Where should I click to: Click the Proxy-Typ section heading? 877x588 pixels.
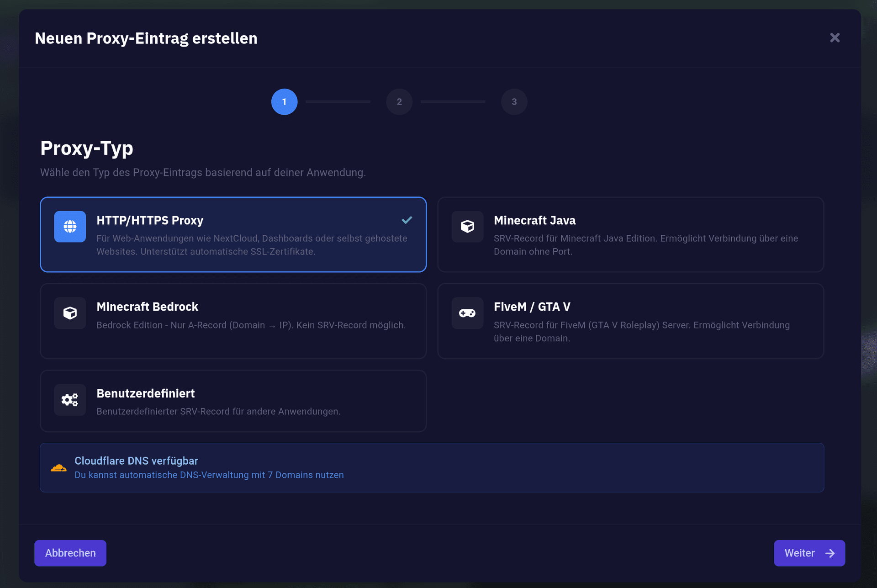pos(87,148)
